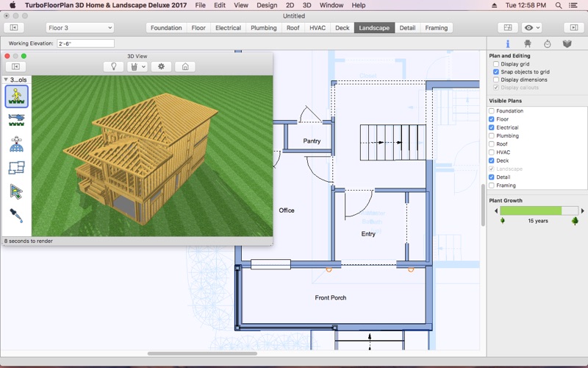Show the Foundation plan in Visible Plans
Screen dimensions: 588x368
(x=491, y=111)
